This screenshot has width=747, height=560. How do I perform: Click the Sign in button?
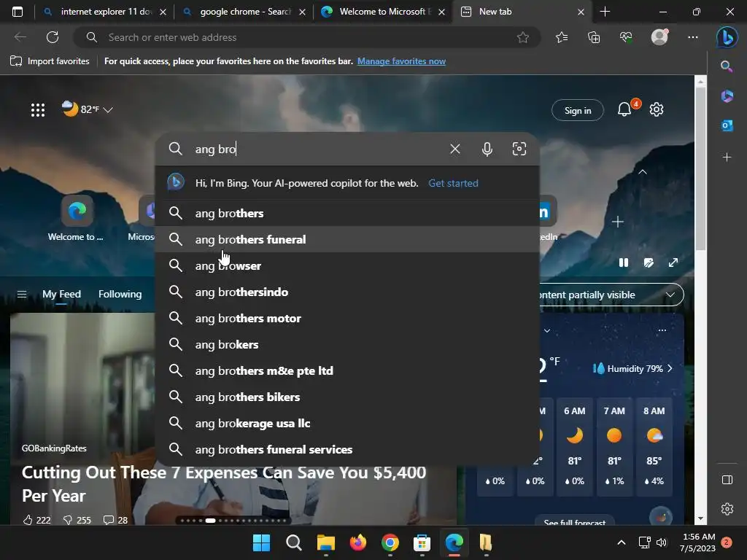pyautogui.click(x=578, y=111)
